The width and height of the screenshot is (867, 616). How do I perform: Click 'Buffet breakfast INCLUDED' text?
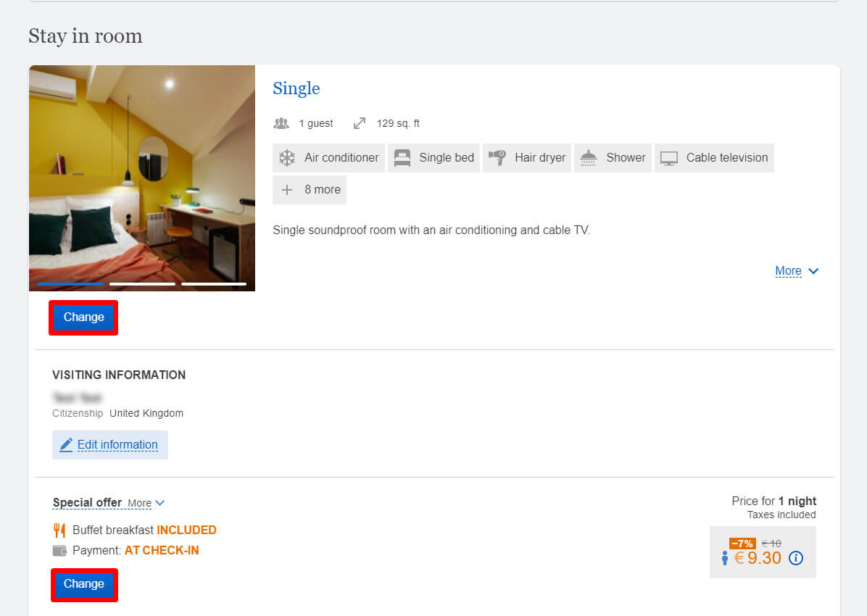tap(144, 530)
